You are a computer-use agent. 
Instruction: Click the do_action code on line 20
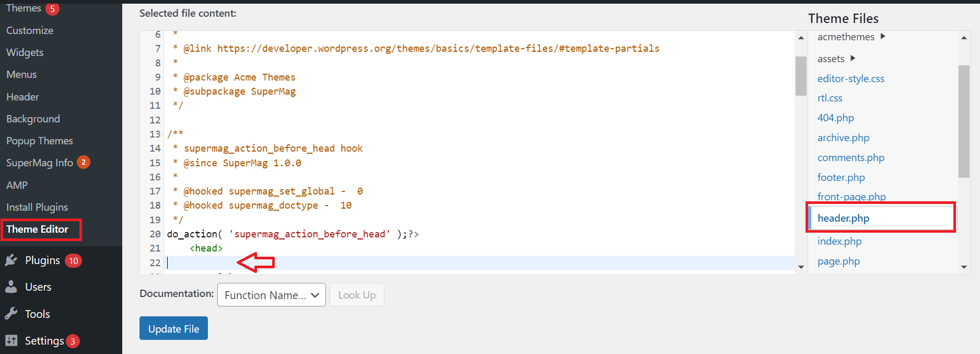(293, 234)
